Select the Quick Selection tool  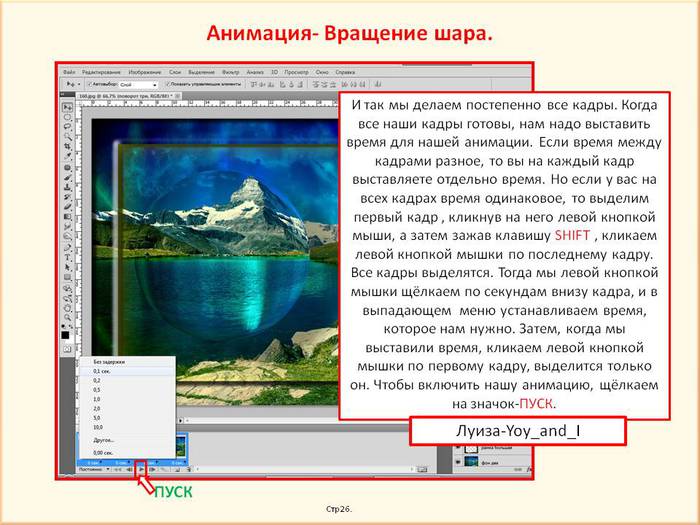67,136
